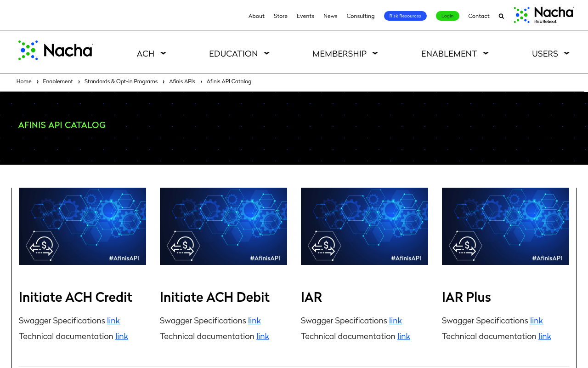588x368 pixels.
Task: Click the Risk Resources button
Action: pyautogui.click(x=405, y=16)
